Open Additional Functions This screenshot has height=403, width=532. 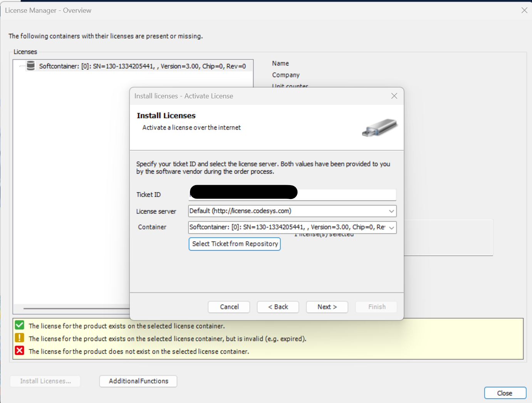(138, 381)
